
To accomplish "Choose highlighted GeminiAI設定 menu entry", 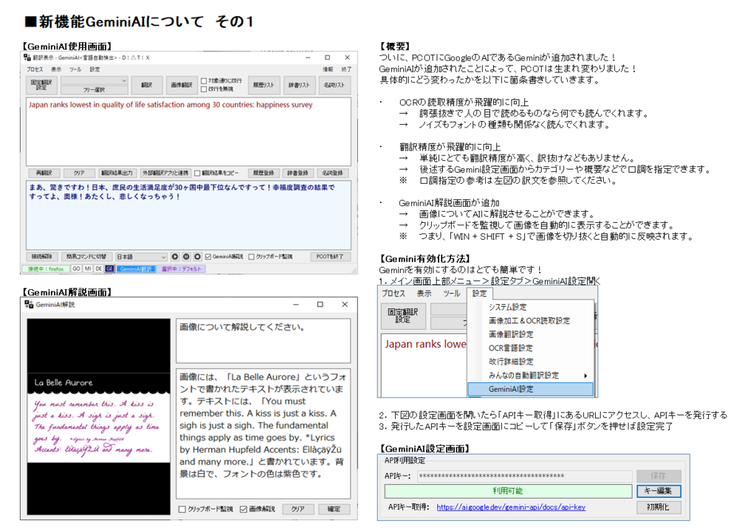I will point(530,389).
